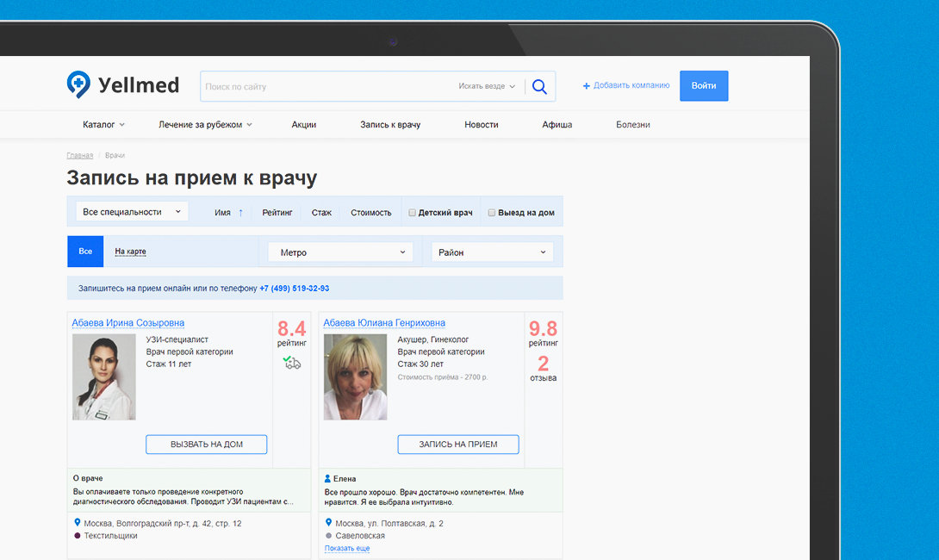Select the Все tab
Viewport: 939px width, 560px height.
click(85, 252)
